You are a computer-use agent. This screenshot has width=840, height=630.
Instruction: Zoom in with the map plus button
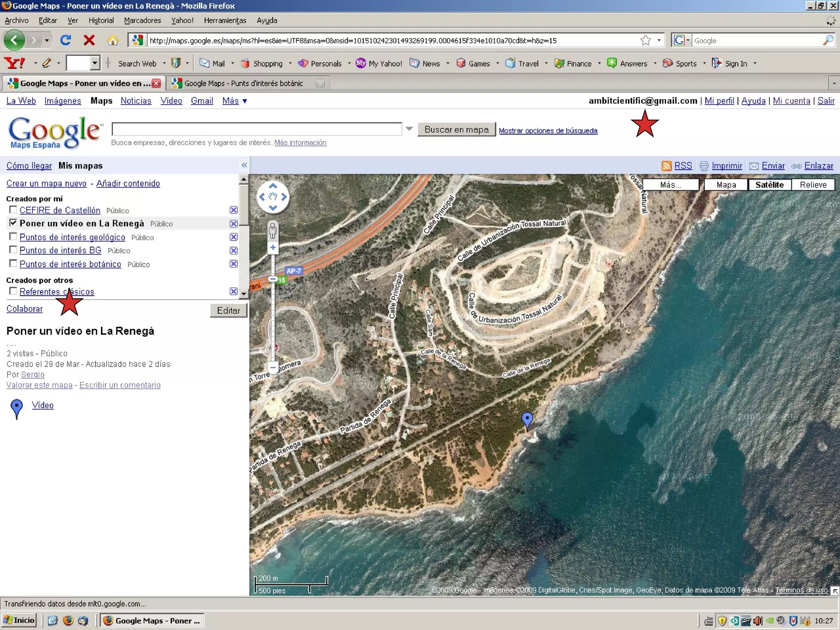click(273, 247)
